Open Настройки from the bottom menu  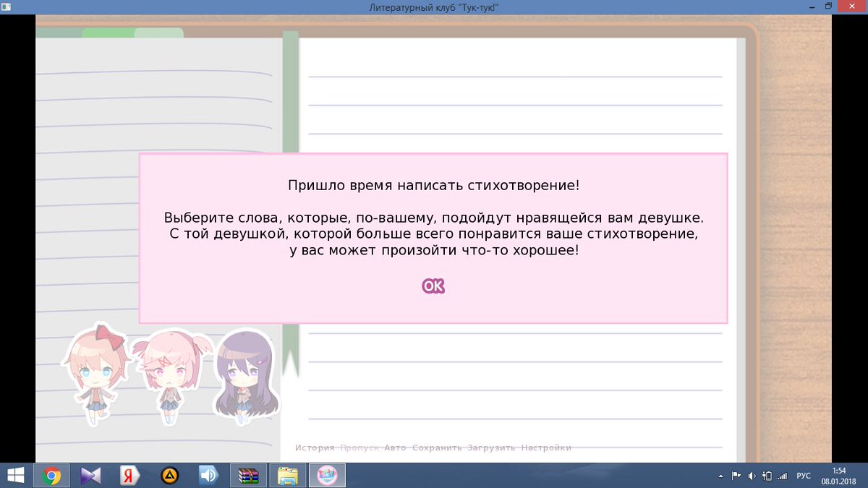pyautogui.click(x=546, y=448)
